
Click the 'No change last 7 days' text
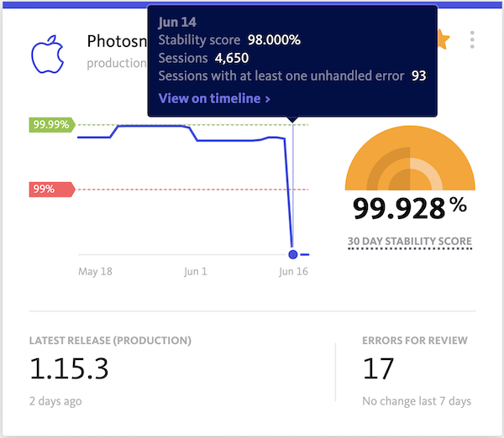pos(417,401)
